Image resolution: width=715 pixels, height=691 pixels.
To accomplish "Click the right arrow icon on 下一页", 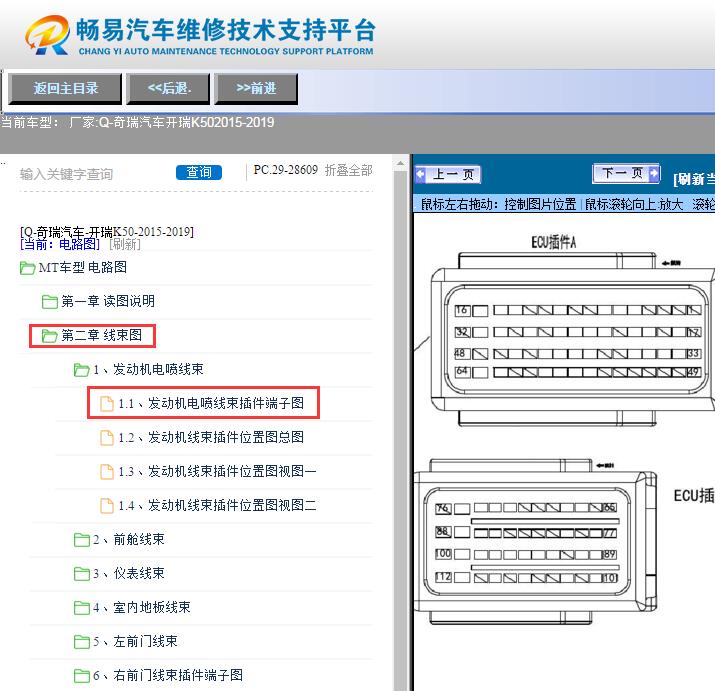I will click(x=654, y=173).
